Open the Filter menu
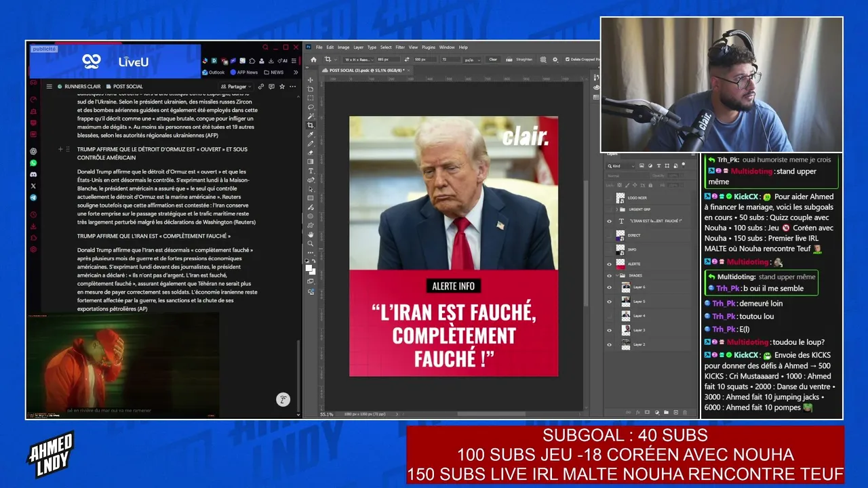 [x=400, y=47]
